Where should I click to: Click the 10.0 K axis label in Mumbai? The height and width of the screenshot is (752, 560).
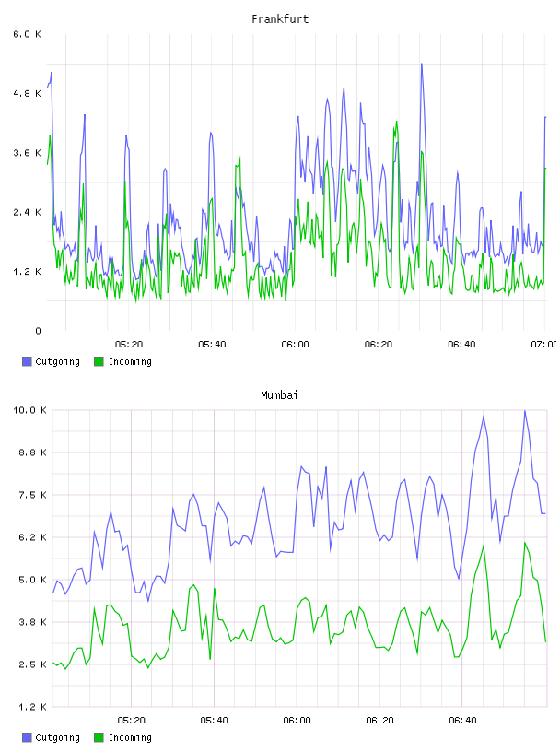(29, 410)
